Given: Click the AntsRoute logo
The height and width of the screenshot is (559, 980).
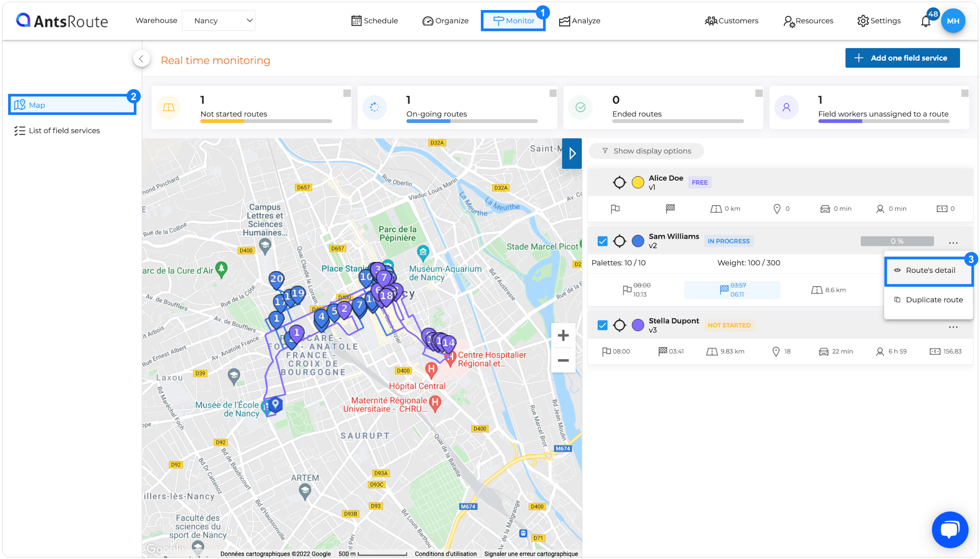Looking at the screenshot, I should click(x=62, y=21).
